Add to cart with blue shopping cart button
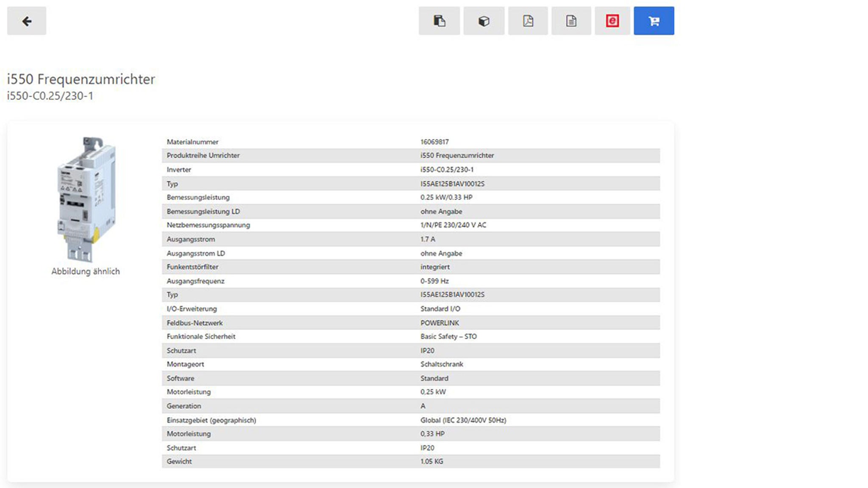Viewport: 868px width, 488px height. (x=654, y=21)
